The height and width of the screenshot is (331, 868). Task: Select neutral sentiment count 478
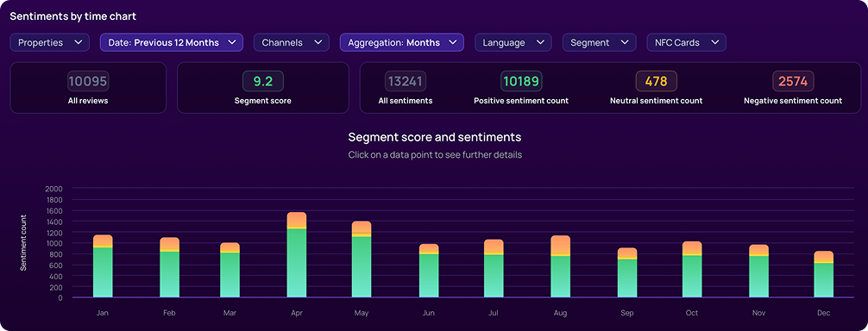pos(657,82)
